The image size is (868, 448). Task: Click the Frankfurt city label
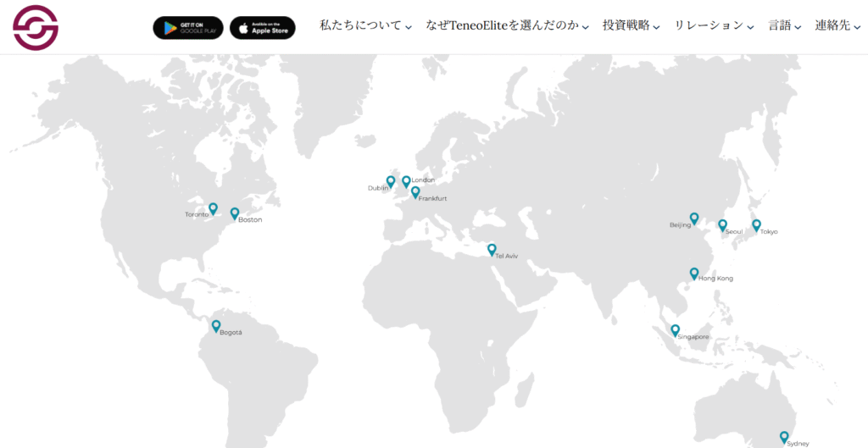coord(432,198)
